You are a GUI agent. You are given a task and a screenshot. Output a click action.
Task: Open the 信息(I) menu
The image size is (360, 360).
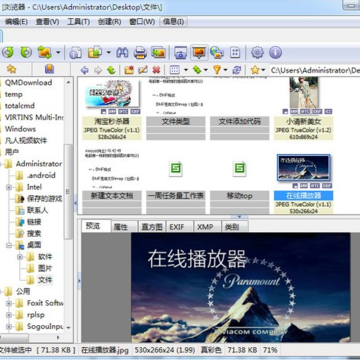pyautogui.click(x=173, y=22)
